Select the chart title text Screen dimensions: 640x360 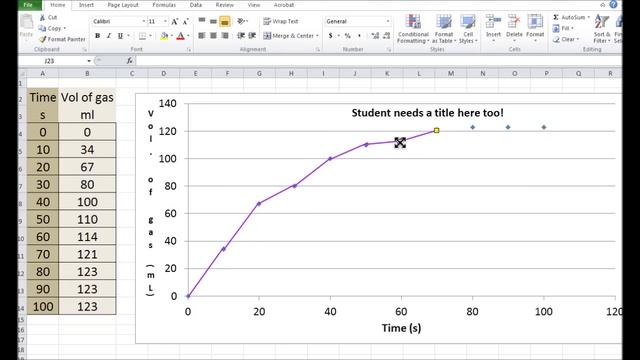click(x=427, y=113)
